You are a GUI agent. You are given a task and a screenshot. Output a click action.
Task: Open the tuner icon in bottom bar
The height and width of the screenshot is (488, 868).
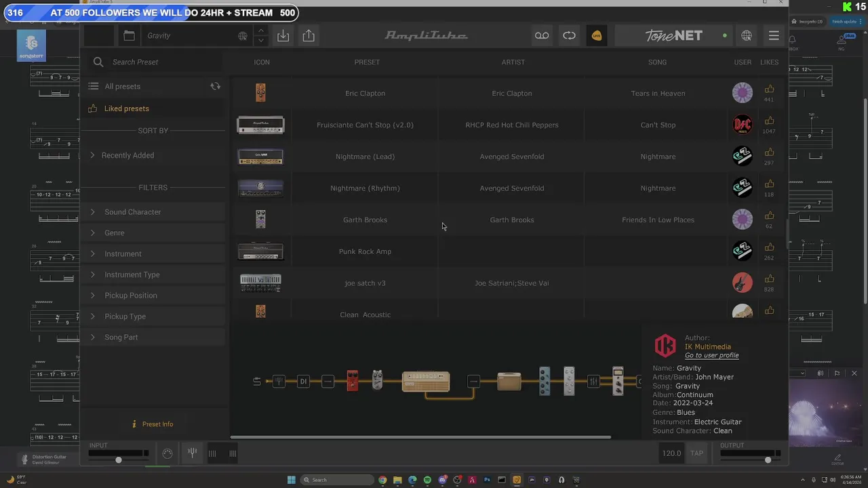193,453
